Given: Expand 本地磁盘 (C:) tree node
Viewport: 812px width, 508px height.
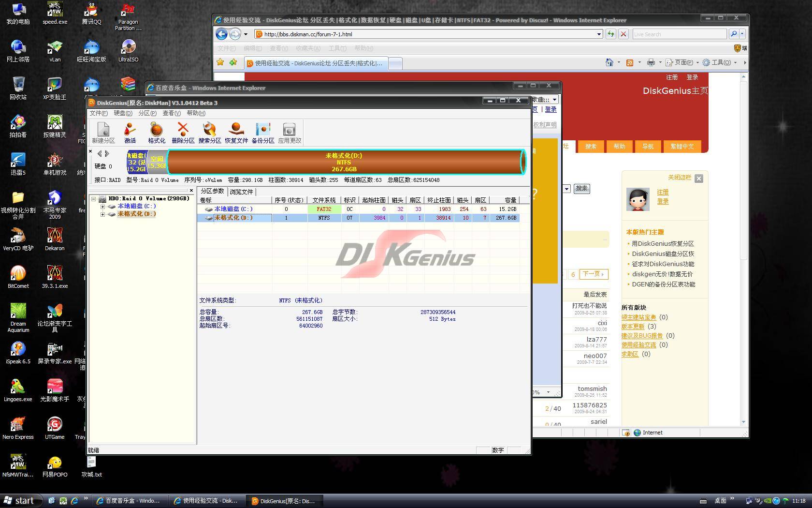Looking at the screenshot, I should [102, 206].
